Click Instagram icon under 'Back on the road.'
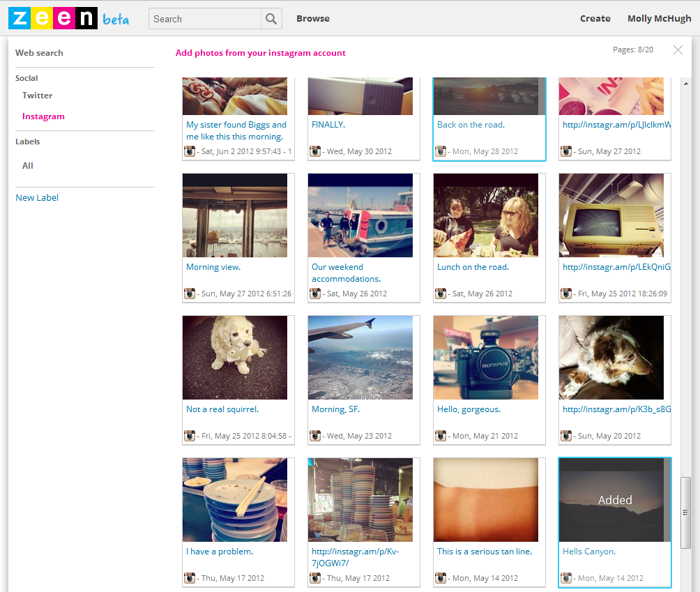 tap(441, 151)
